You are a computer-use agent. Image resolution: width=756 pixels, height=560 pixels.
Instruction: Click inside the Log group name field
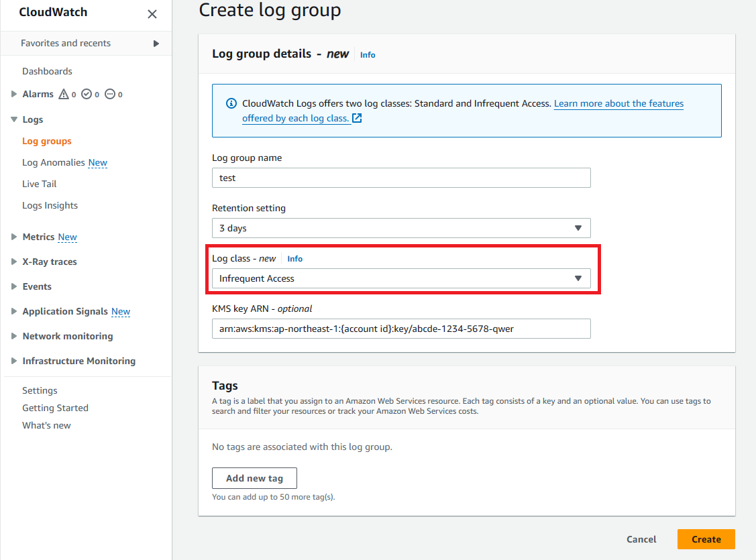click(401, 178)
